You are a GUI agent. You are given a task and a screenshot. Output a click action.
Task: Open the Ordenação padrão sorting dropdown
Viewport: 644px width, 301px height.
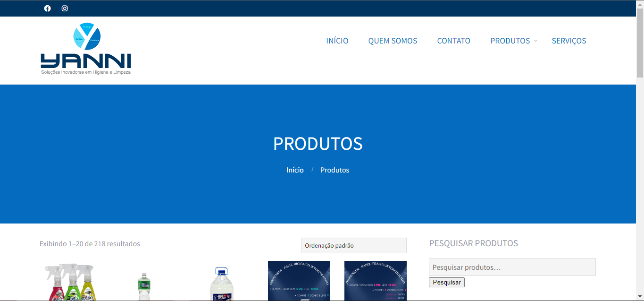pyautogui.click(x=354, y=246)
